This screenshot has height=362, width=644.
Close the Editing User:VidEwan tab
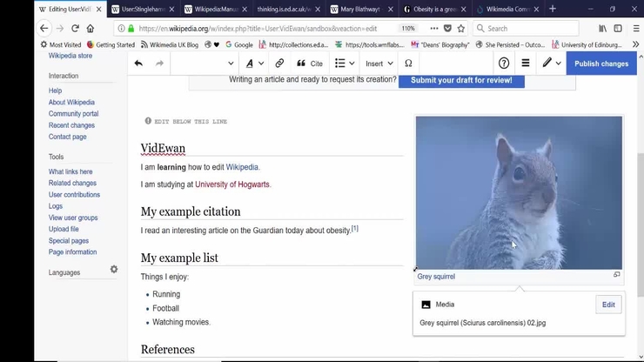pos(99,9)
